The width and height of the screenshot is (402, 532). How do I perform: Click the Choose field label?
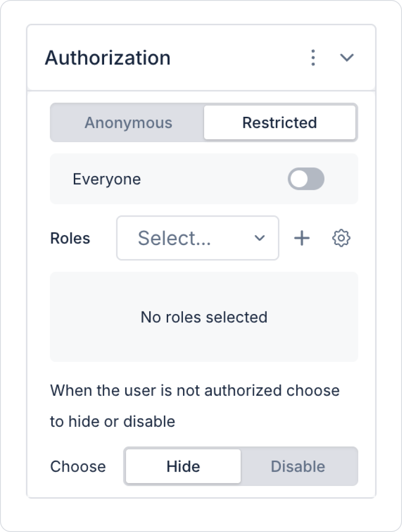click(78, 466)
